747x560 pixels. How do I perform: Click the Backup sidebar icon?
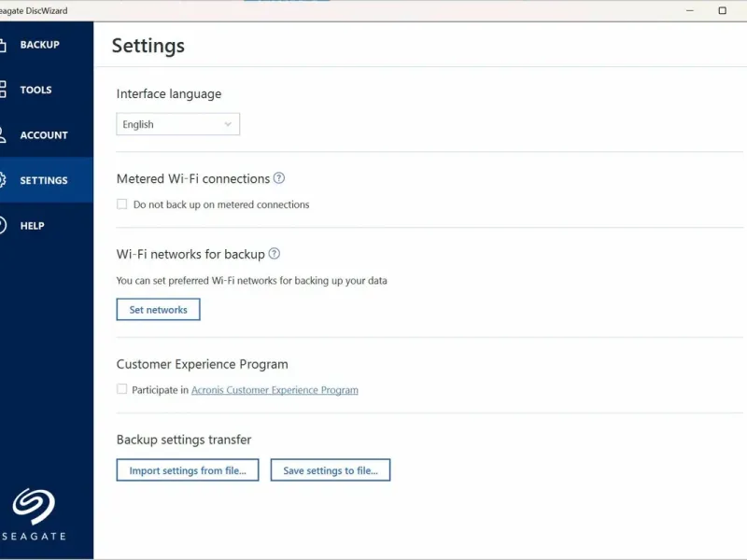pos(3,45)
